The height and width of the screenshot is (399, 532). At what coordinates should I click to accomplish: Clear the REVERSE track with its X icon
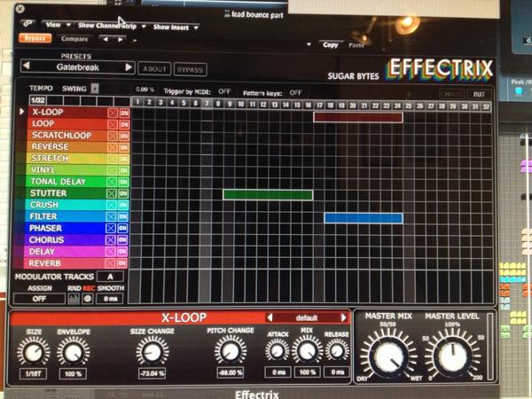pos(113,147)
